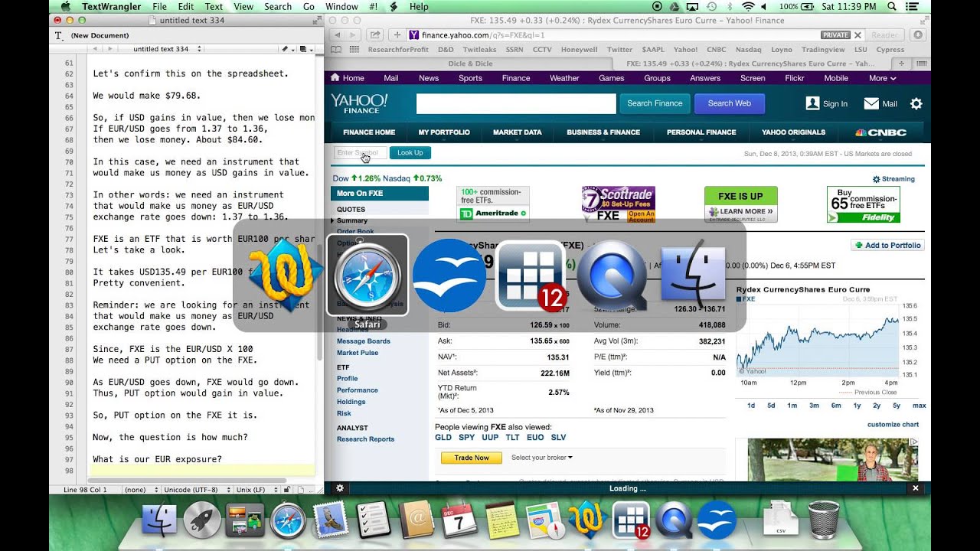Open Mail eagle stamp icon in Dock
Screen dimensions: 980x551
(331, 520)
